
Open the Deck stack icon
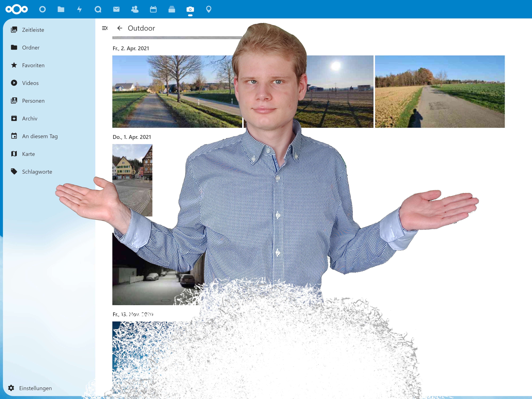point(172,9)
